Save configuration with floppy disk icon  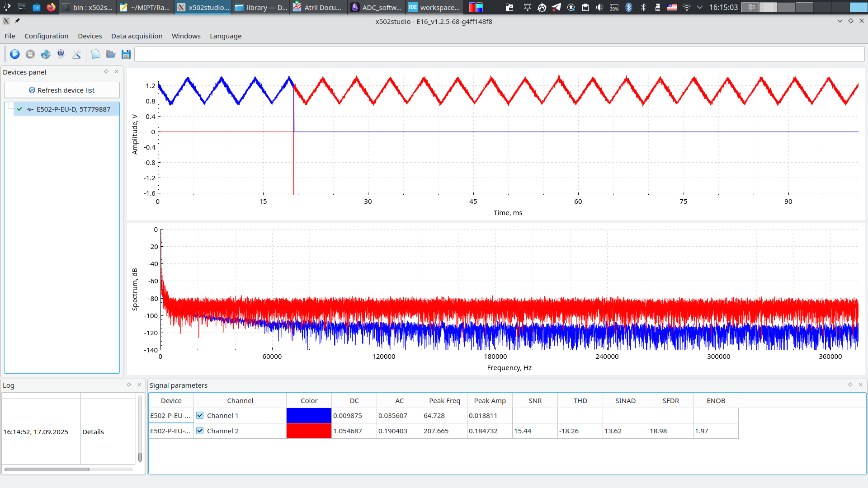click(126, 54)
